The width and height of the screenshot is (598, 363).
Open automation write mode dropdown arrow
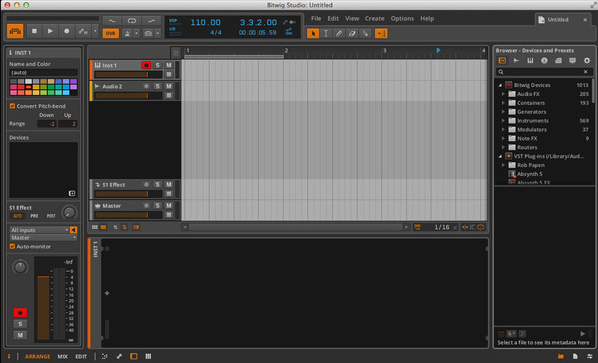pyautogui.click(x=95, y=31)
